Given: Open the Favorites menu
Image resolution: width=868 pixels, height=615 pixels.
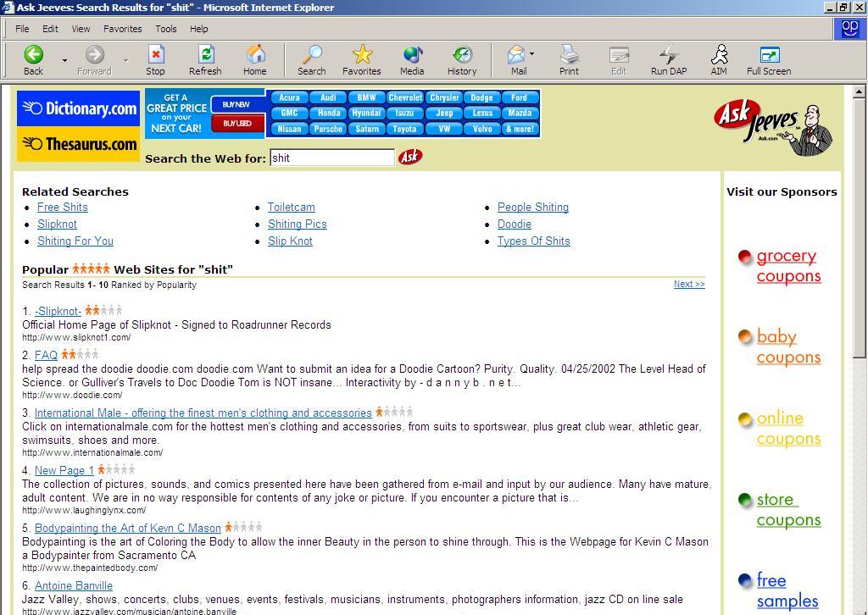Looking at the screenshot, I should 123,29.
